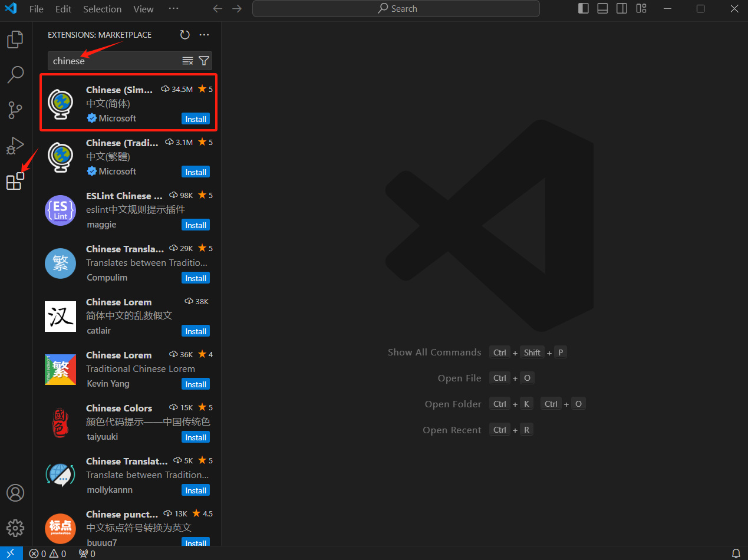Open the ESLint extension logo
This screenshot has width=748, height=560.
click(60, 210)
